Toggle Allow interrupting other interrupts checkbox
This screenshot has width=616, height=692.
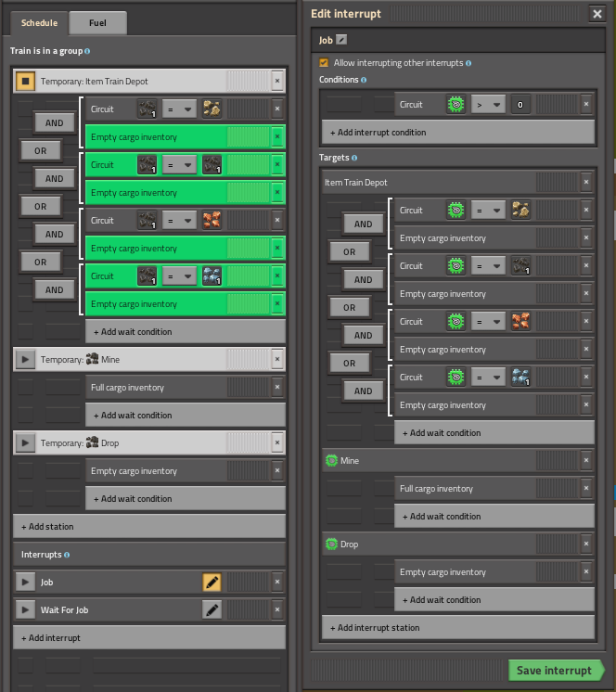324,63
